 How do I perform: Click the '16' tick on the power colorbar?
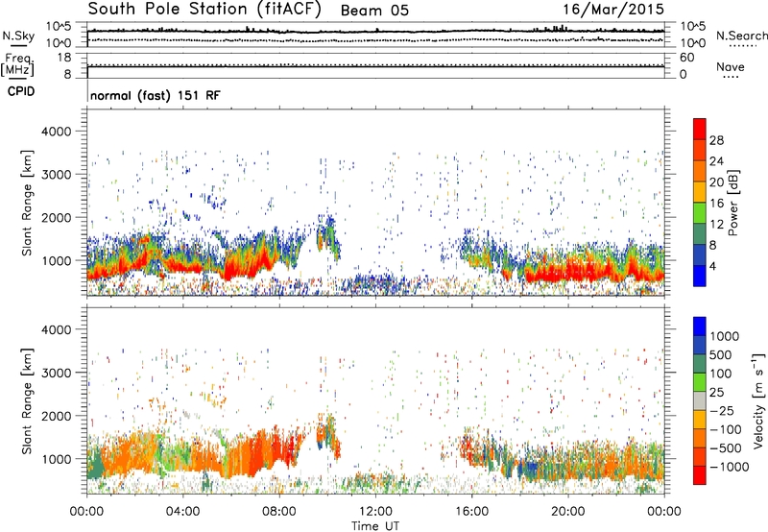pos(716,204)
